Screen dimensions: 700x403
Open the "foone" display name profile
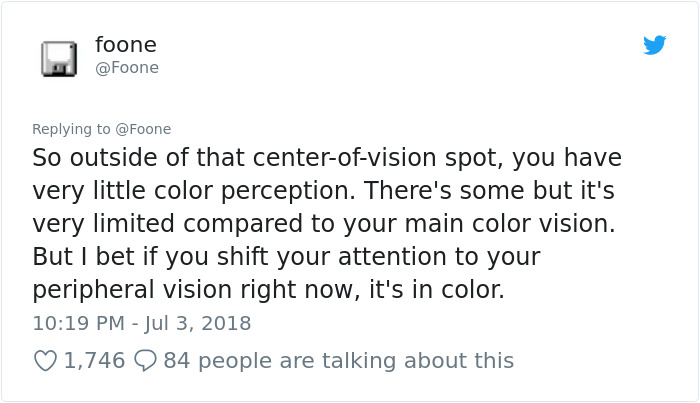click(125, 45)
